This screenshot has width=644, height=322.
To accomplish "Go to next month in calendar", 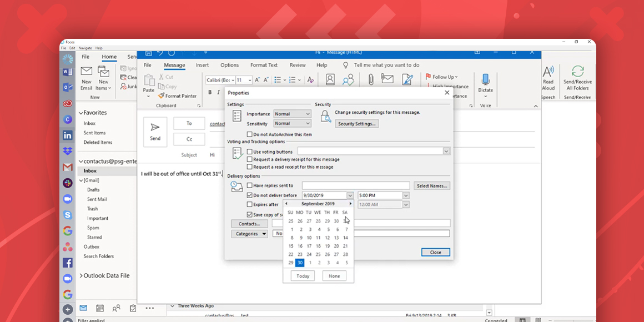I will tap(350, 204).
